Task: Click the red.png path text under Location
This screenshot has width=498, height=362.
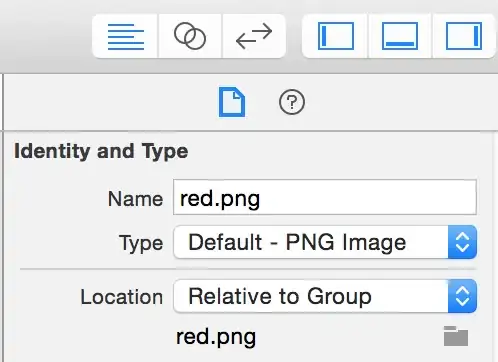Action: [216, 337]
